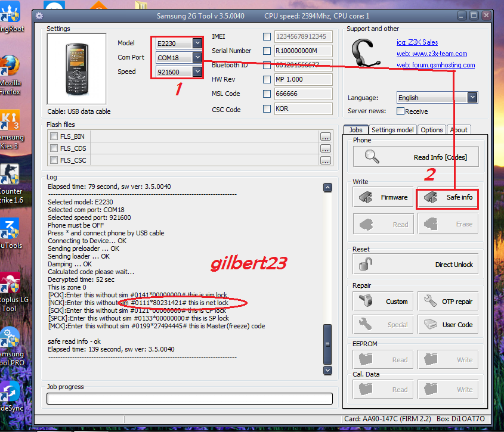Open Samsung Tool PRO desktop icon
This screenshot has height=432, width=504.
coord(11,347)
